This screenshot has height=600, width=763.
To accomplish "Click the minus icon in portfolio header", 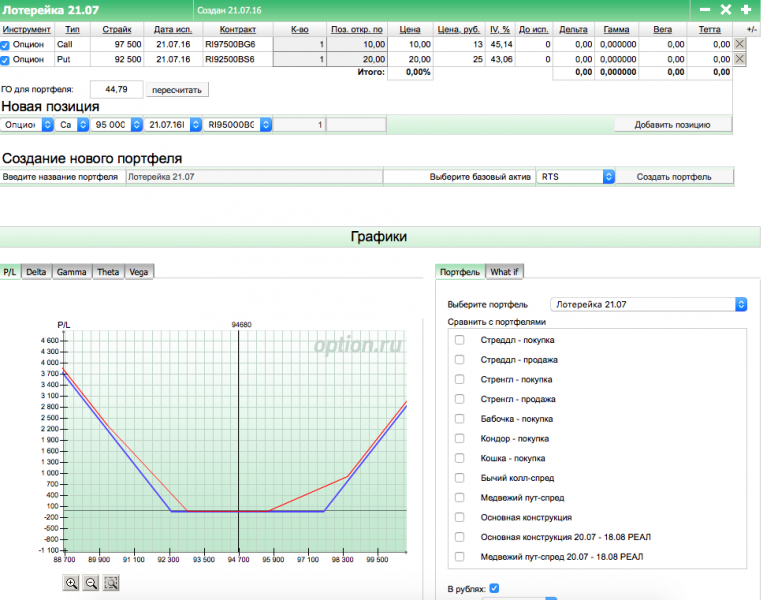I will pos(705,9).
